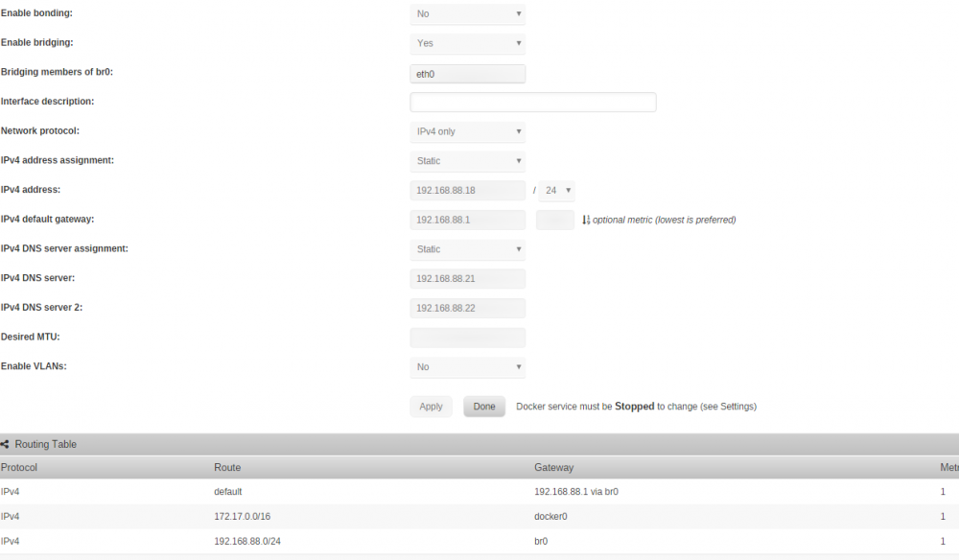Viewport: 959px width, 560px height.
Task: Open the subnet mask 24 dropdown
Action: click(556, 190)
